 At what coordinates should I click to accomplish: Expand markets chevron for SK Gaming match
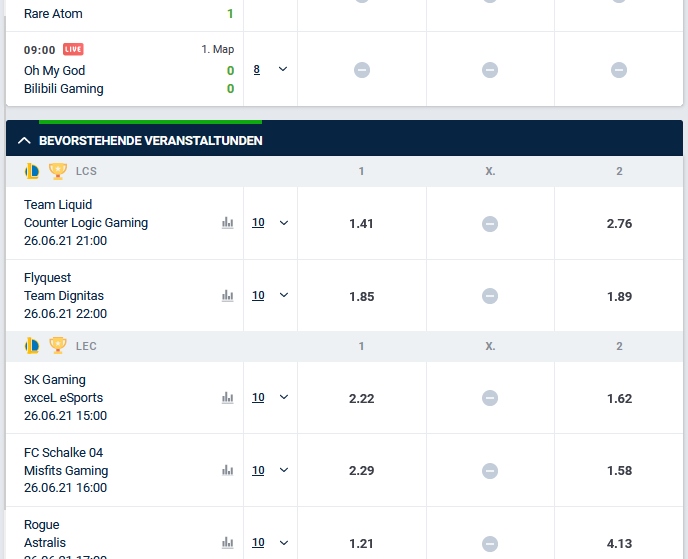click(284, 397)
